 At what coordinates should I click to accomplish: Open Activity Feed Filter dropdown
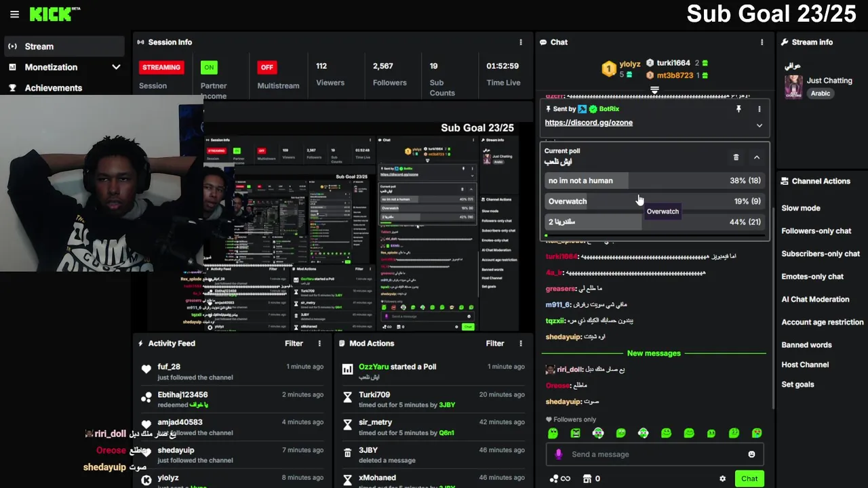294,344
